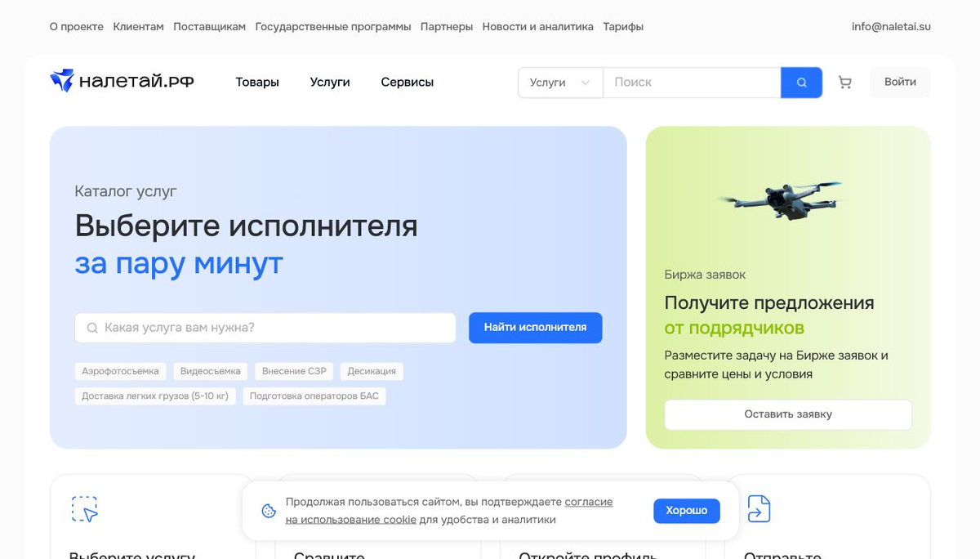
Task: Open the 'согласие на использование cookie' link
Action: 449,511
